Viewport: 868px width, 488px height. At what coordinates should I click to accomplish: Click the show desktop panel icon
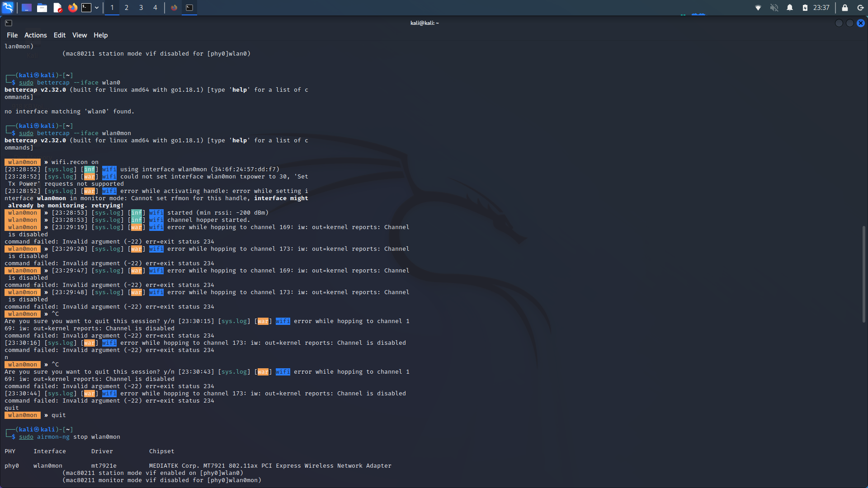(27, 8)
